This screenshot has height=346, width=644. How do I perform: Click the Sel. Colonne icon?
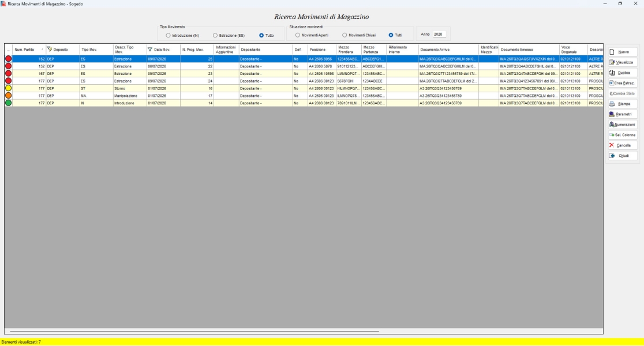click(612, 135)
